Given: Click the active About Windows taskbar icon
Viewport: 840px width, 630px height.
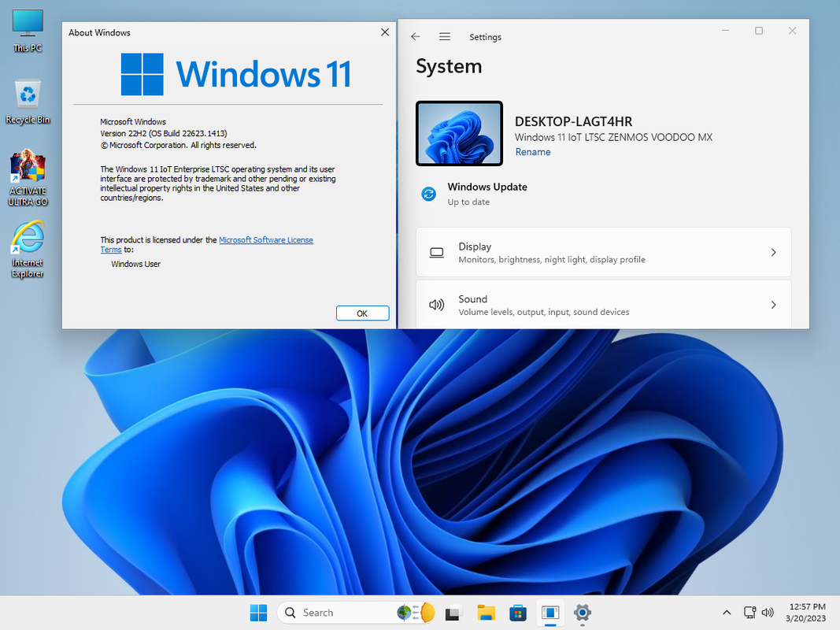Looking at the screenshot, I should point(550,613).
